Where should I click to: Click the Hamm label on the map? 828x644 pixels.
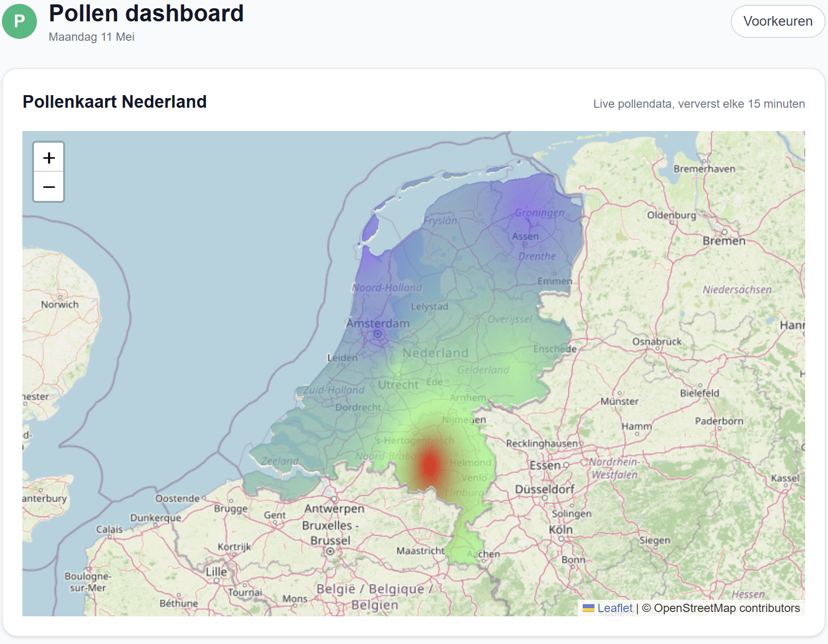tap(637, 426)
